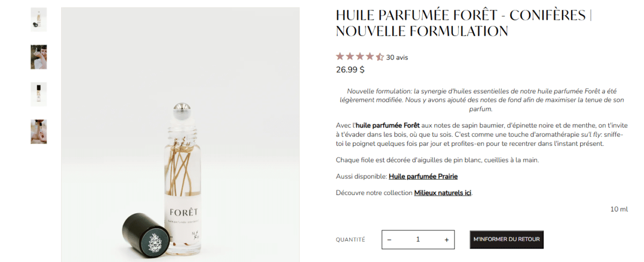Screen dimensions: 644x262
Task: Select the first thumbnail of bottle with cap
Action: point(39,19)
